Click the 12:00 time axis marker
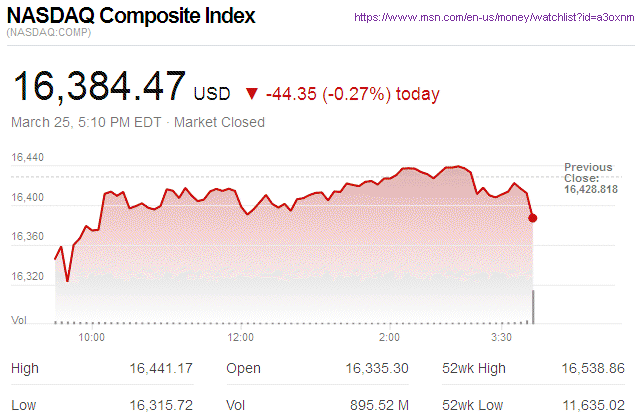Screen dimensions: 640x420 point(241,337)
